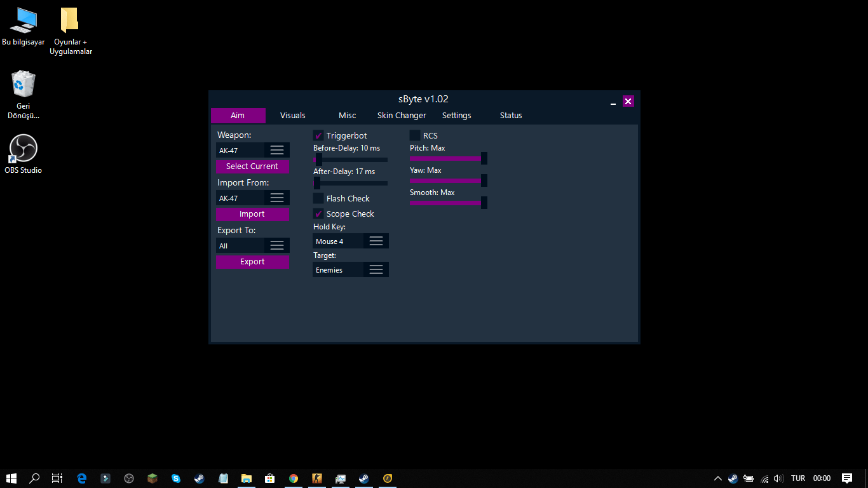The image size is (868, 488).
Task: Show hidden system tray icons
Action: click(718, 478)
